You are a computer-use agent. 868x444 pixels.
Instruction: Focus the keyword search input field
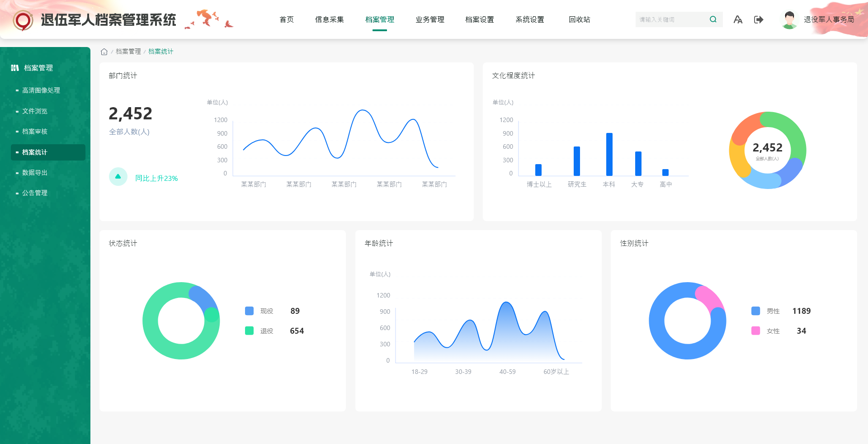670,19
